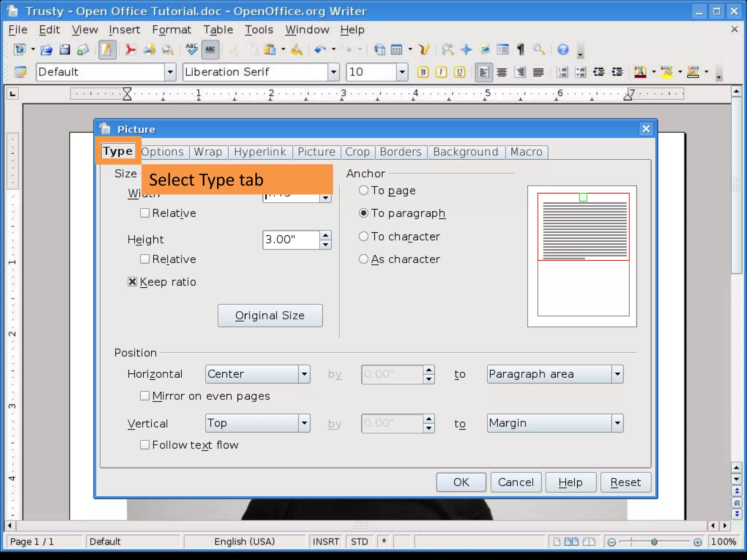Click the Print file directly icon
Image resolution: width=747 pixels, height=560 pixels.
pos(149,49)
